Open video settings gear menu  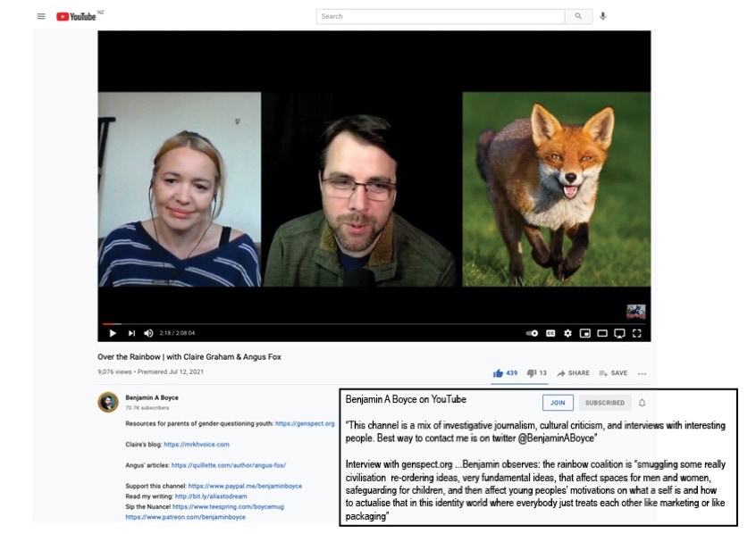[567, 333]
